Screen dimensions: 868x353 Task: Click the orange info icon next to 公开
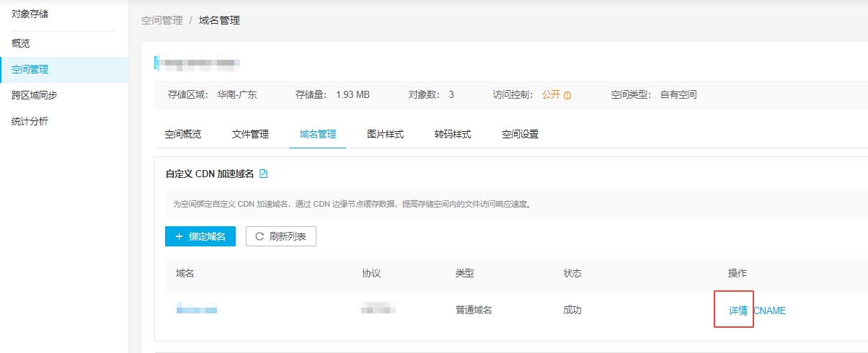click(x=567, y=95)
